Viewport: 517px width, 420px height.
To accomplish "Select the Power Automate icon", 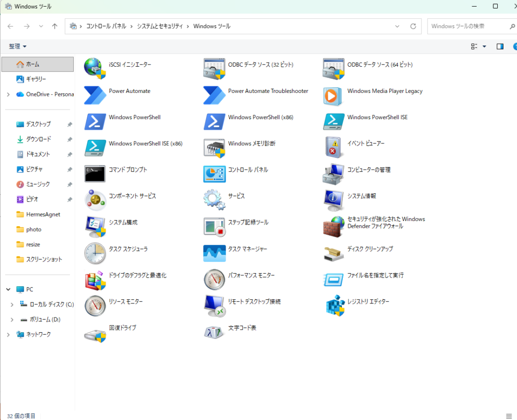I will click(x=95, y=95).
